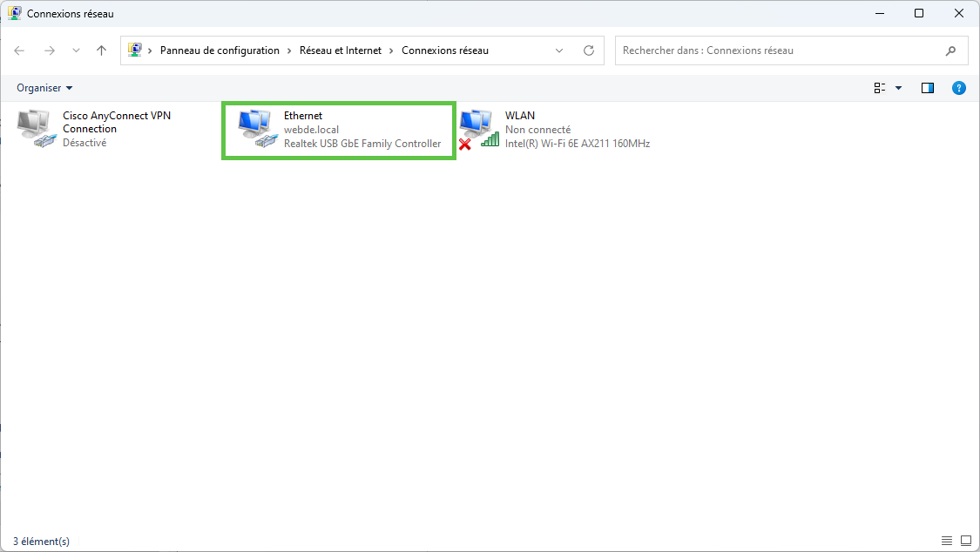This screenshot has height=552, width=980.
Task: Go back with the back arrow
Action: [x=19, y=50]
